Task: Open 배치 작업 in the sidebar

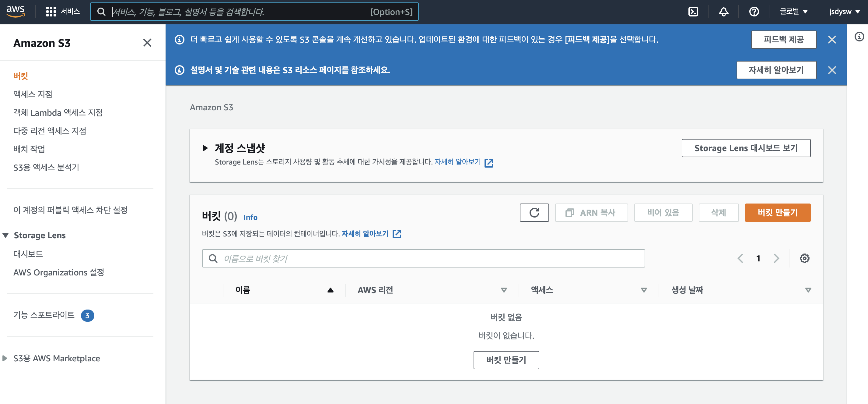Action: [x=29, y=149]
